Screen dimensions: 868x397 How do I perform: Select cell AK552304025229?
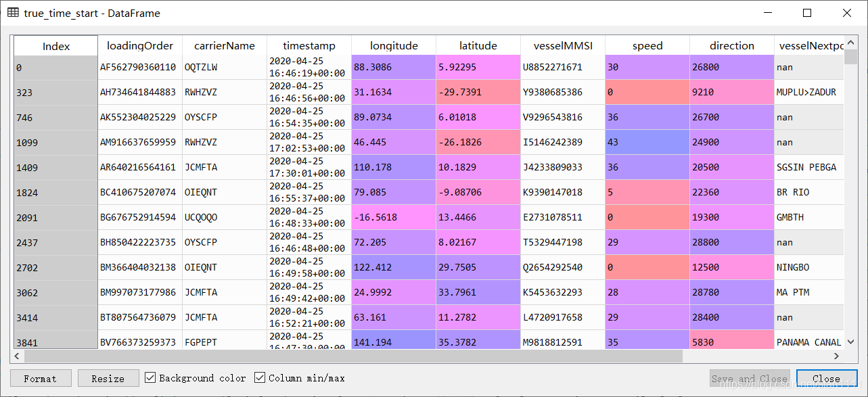(x=140, y=117)
